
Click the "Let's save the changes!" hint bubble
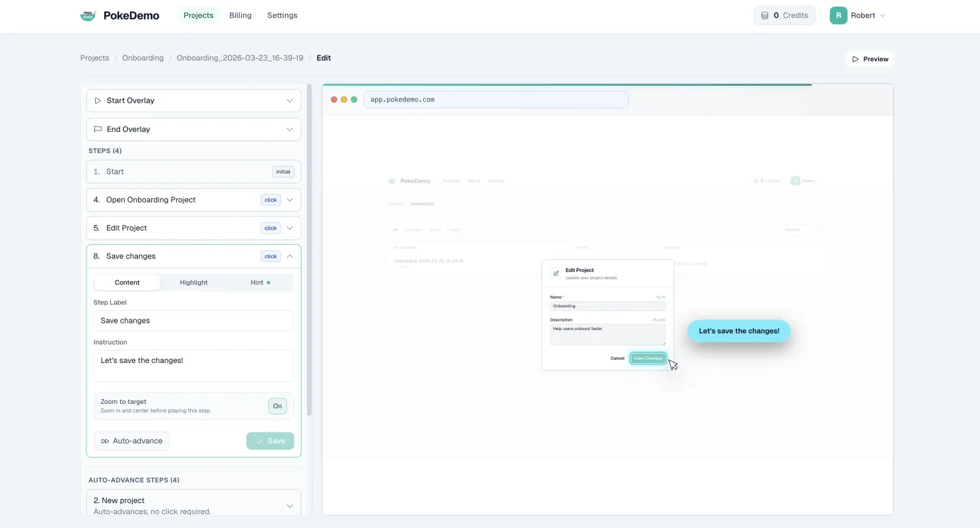[739, 331]
